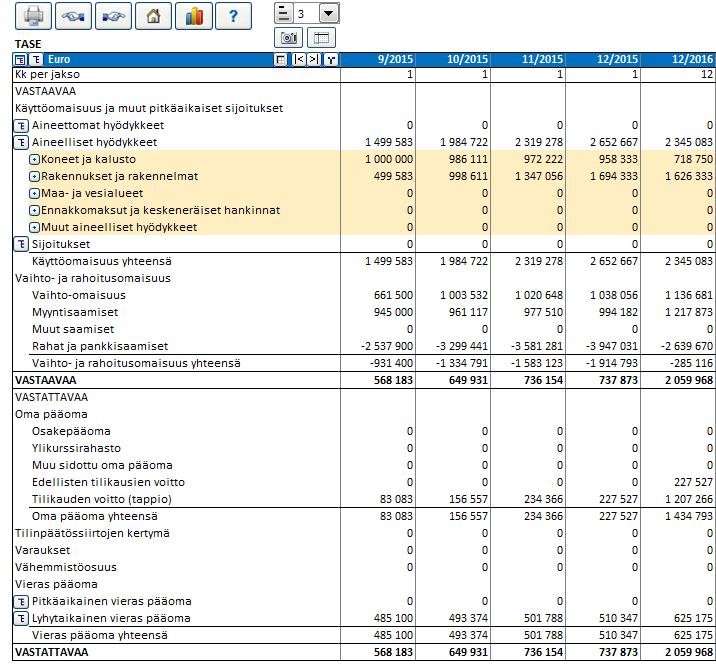Click the grid icon in the Euro header
This screenshot has width=716, height=667.
click(x=281, y=60)
